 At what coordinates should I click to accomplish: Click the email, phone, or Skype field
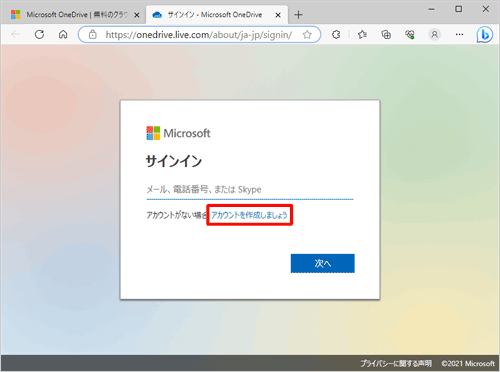(x=250, y=190)
